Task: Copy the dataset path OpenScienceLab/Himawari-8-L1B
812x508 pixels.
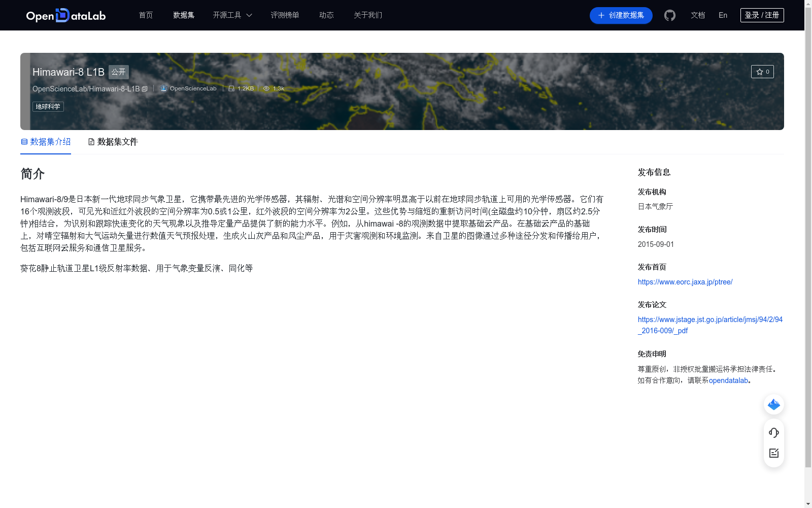Action: (x=145, y=89)
